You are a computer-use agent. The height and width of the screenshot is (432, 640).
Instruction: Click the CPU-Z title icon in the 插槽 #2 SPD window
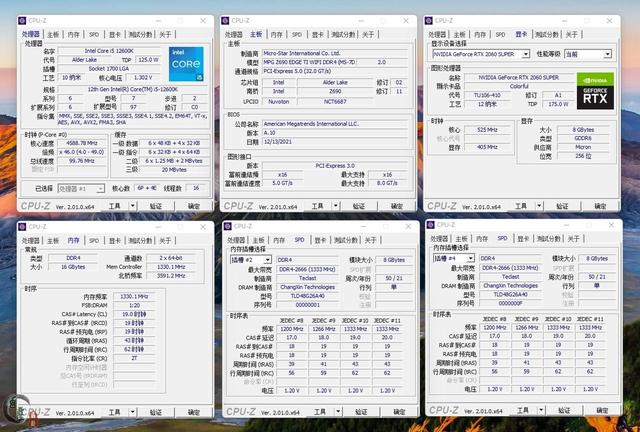coord(228,226)
